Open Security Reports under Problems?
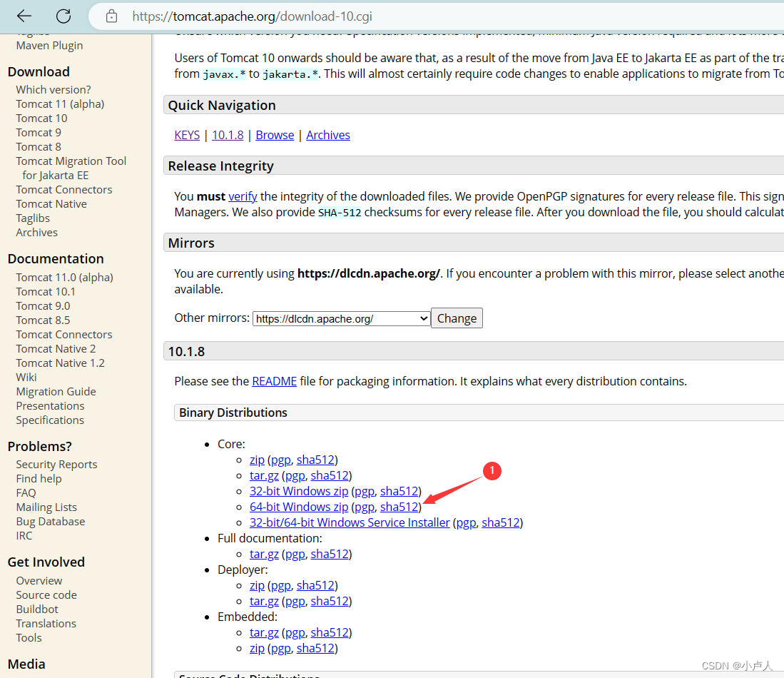The width and height of the screenshot is (784, 678). coord(56,464)
